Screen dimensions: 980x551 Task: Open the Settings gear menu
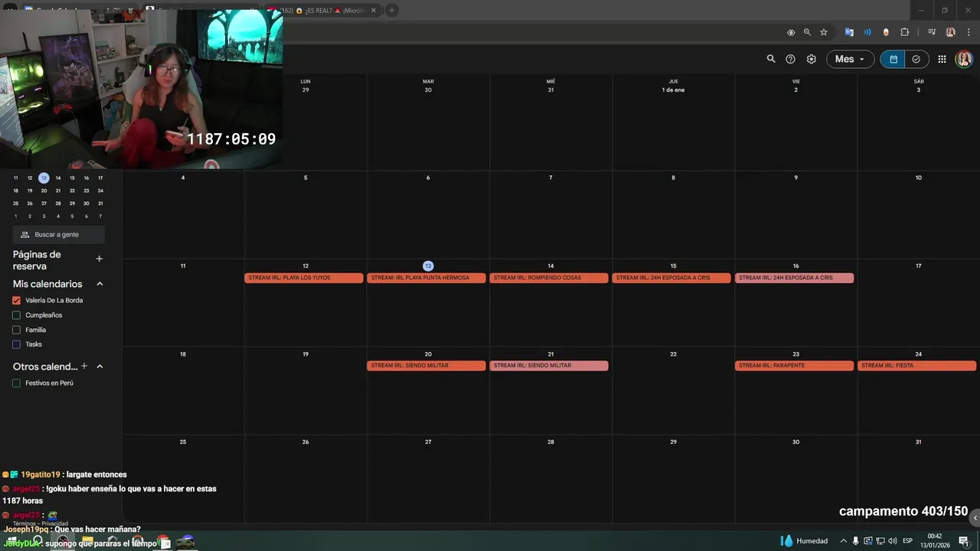point(812,59)
